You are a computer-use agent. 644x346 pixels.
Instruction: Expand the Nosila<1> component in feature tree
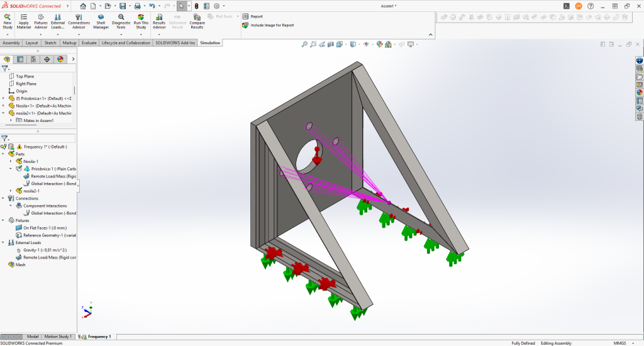click(x=3, y=106)
